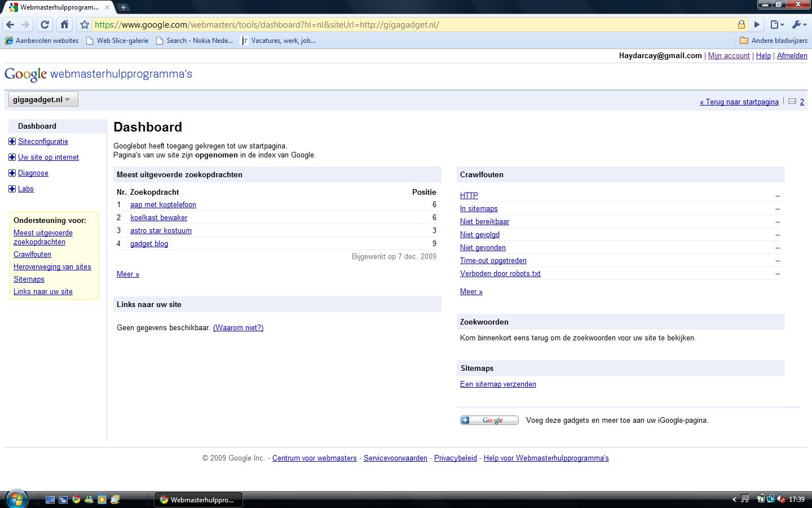812x508 pixels.
Task: Open the Search - Nokia Nede... bookmark
Action: click(195, 41)
